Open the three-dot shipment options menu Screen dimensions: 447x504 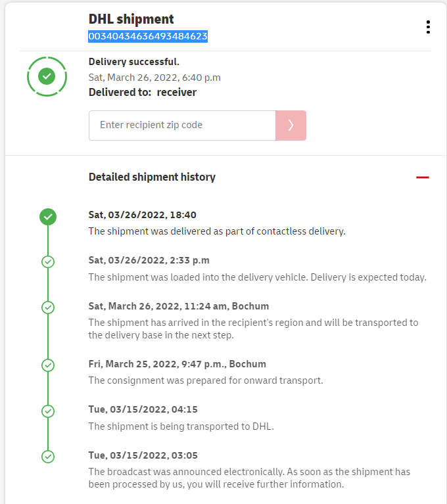pos(428,27)
